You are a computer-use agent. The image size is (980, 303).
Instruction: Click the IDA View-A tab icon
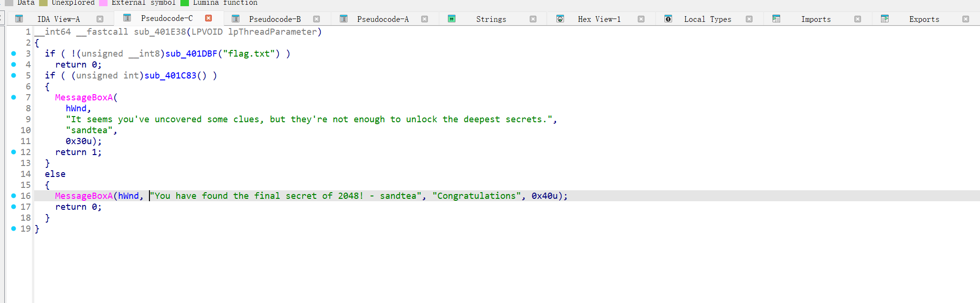point(19,19)
